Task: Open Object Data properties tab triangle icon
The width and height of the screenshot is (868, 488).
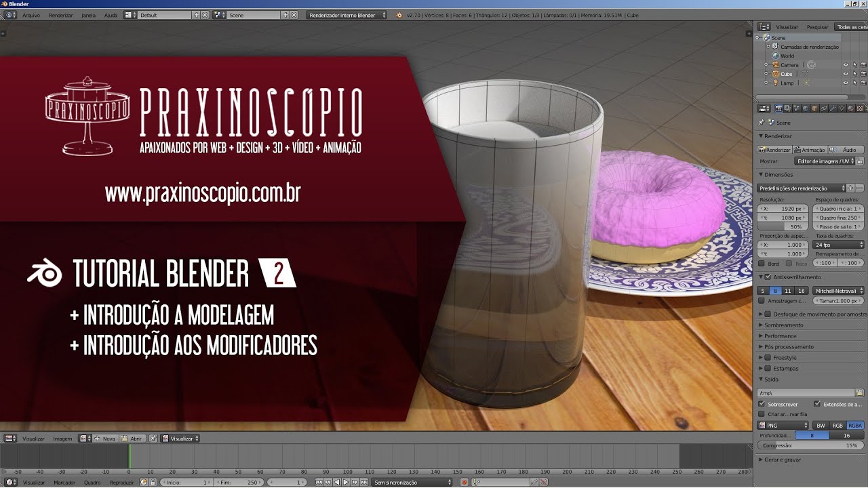Action: (x=842, y=108)
